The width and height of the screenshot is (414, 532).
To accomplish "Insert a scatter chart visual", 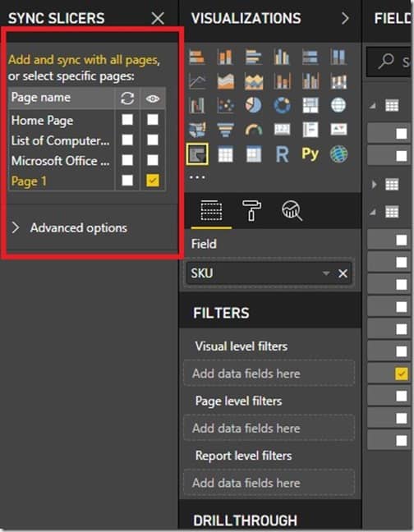I will 225,106.
